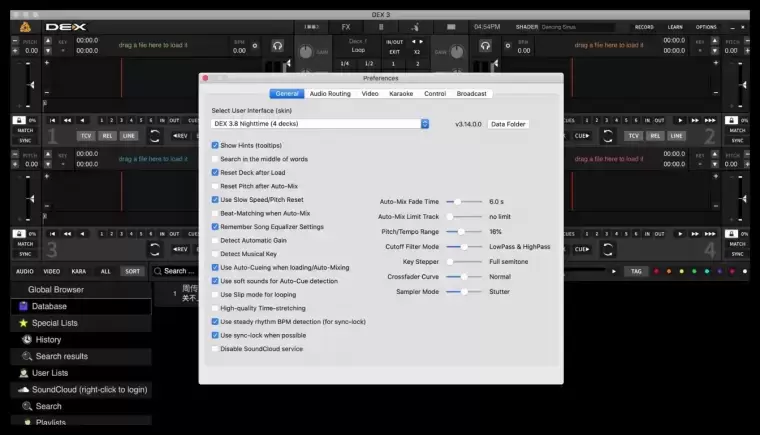Click the RECORD button in top bar
This screenshot has height=435, width=760.
coord(644,27)
